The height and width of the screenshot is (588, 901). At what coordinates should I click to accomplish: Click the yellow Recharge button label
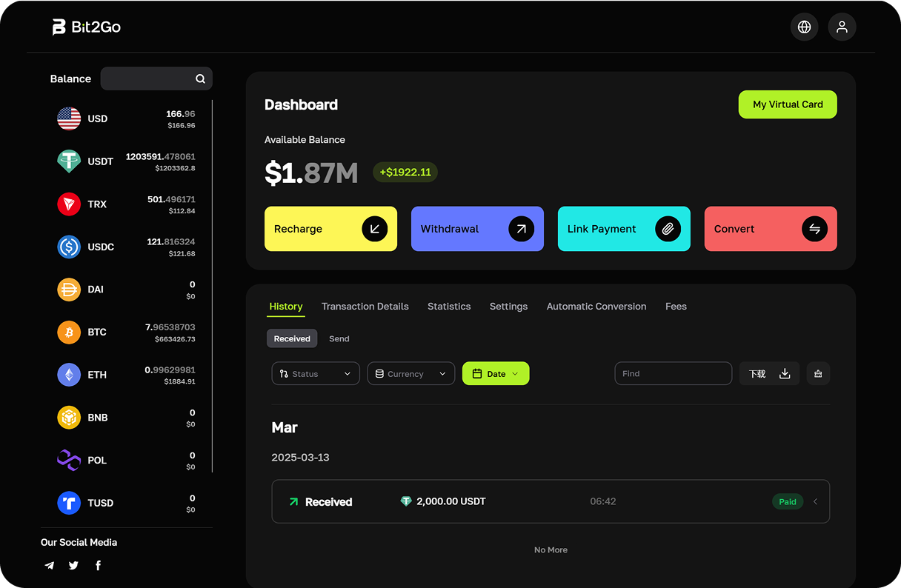click(x=298, y=229)
